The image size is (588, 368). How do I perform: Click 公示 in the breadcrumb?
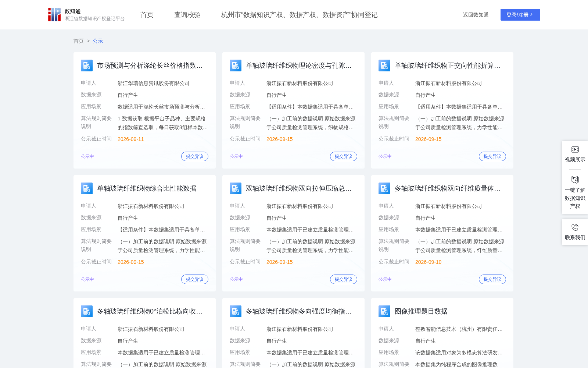coord(98,41)
